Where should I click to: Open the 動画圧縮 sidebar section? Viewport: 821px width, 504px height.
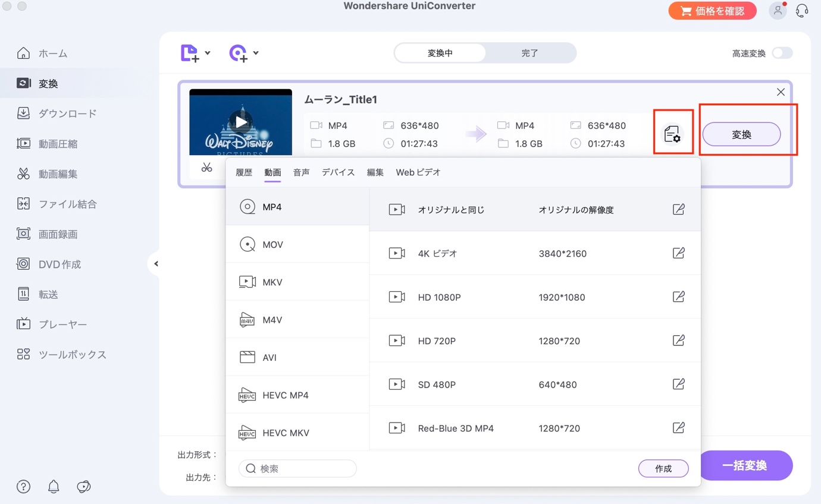point(47,144)
